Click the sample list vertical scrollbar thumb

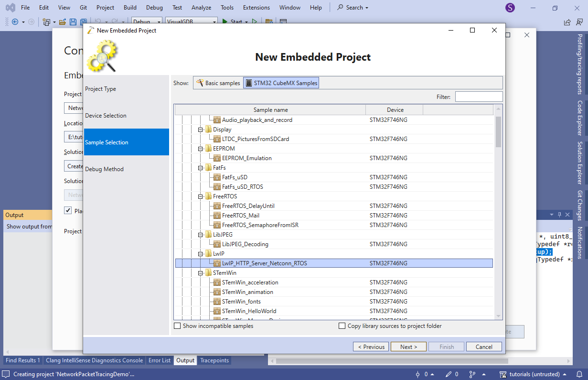(498, 131)
